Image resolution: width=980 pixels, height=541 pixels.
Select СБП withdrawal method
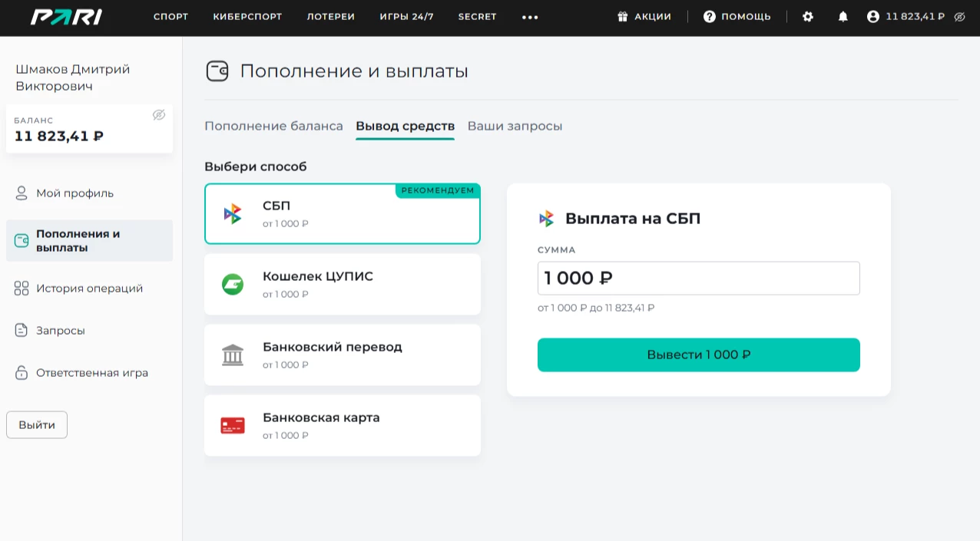pyautogui.click(x=342, y=214)
